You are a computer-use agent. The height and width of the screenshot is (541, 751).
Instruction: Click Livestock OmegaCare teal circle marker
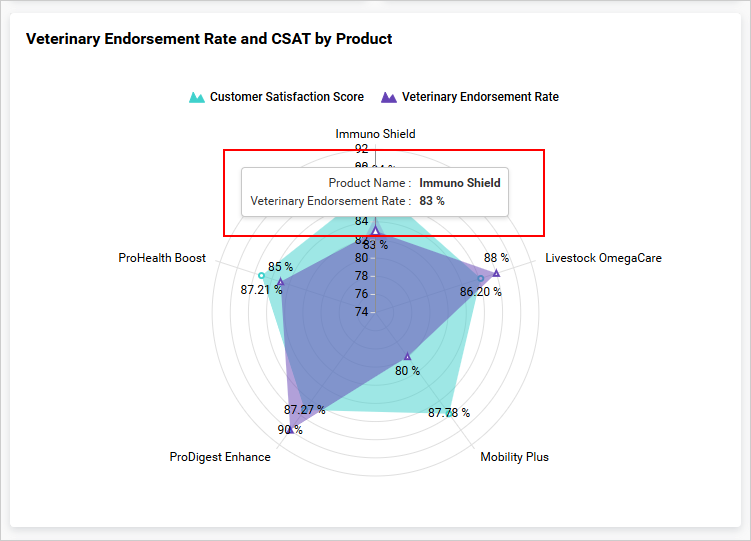point(480,278)
